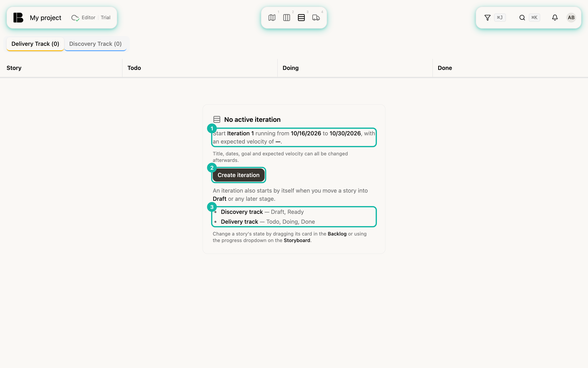Click the My project title
The height and width of the screenshot is (368, 588).
[46, 18]
